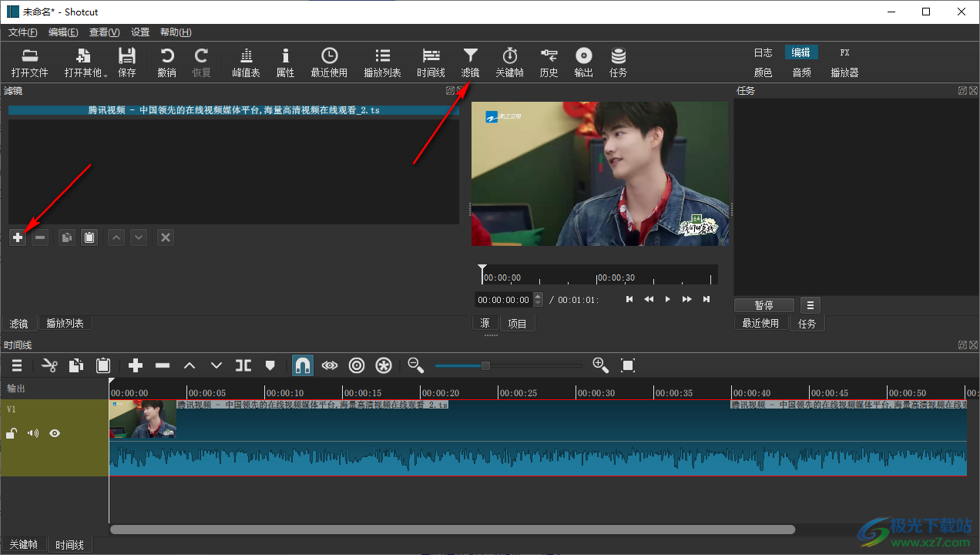Lift clip using timeline up-chevron icon
Viewport: 980px width, 555px height.
point(190,365)
